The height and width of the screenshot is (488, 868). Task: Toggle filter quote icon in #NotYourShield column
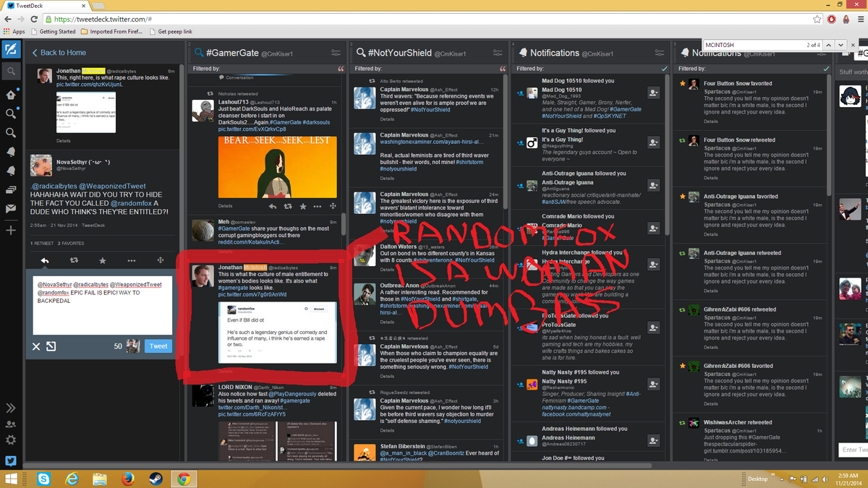coord(503,69)
